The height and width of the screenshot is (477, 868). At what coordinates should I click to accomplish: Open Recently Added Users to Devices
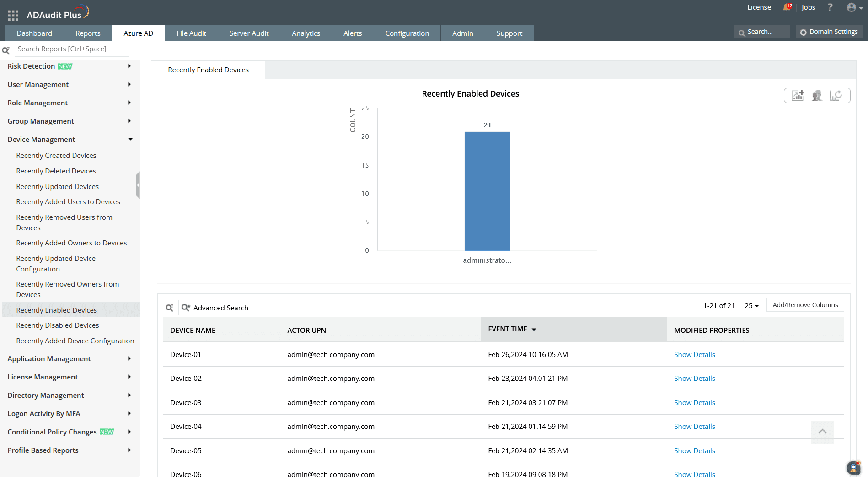pos(68,202)
